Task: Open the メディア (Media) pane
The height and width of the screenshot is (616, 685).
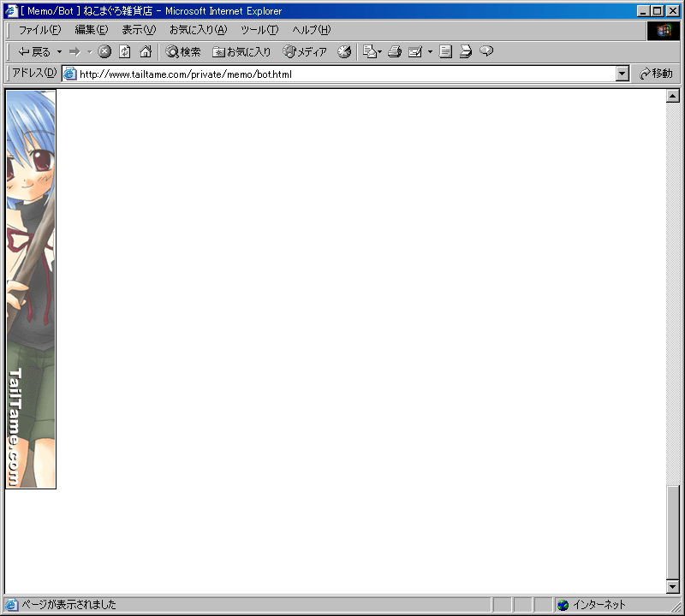Action: tap(305, 52)
